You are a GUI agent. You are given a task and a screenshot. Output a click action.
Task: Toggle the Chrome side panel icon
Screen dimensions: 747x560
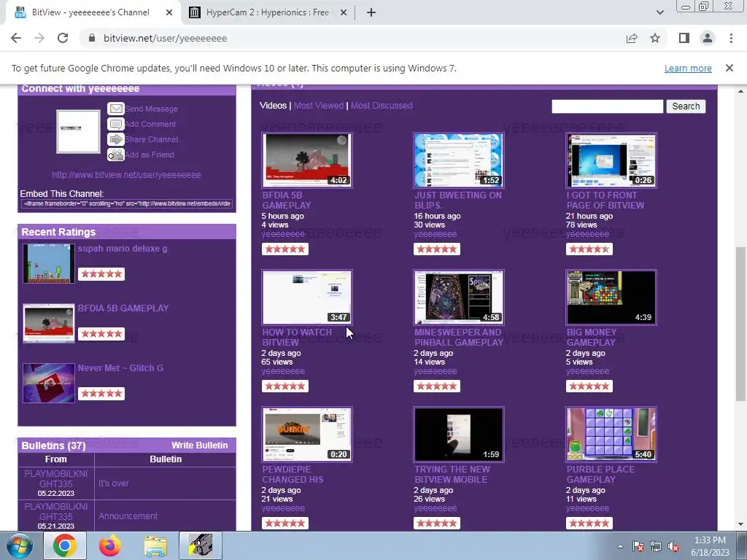[684, 38]
